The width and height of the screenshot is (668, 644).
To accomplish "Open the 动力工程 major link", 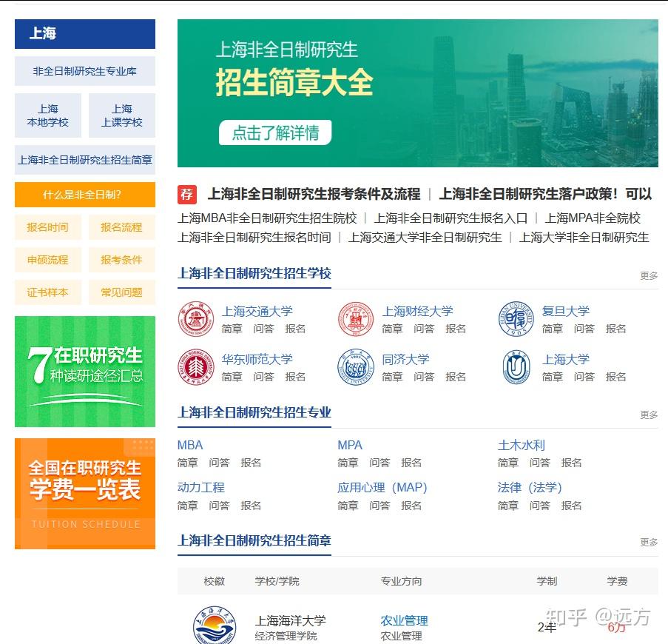I will 200,488.
